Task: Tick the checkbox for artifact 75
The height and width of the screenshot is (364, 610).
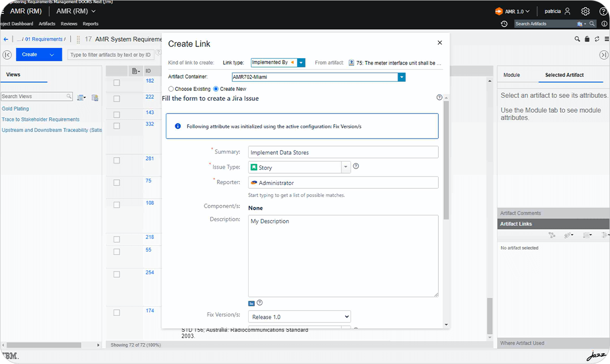Action: [117, 183]
